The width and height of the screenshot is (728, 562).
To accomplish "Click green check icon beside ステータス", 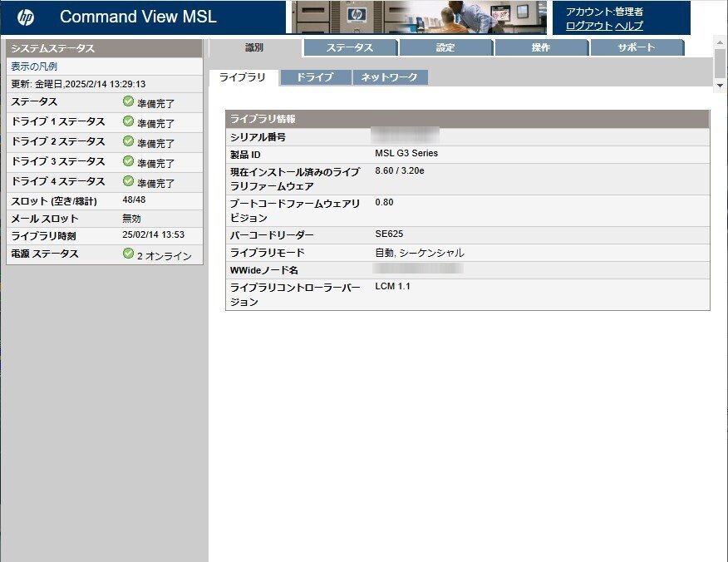I will coord(128,101).
